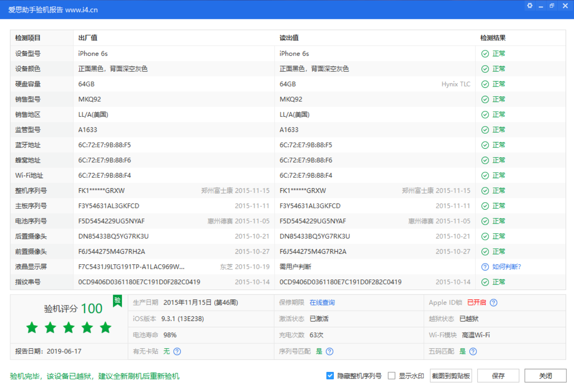Click A1633 in the 读出值 column
This screenshot has width=574, height=392.
[x=289, y=130]
